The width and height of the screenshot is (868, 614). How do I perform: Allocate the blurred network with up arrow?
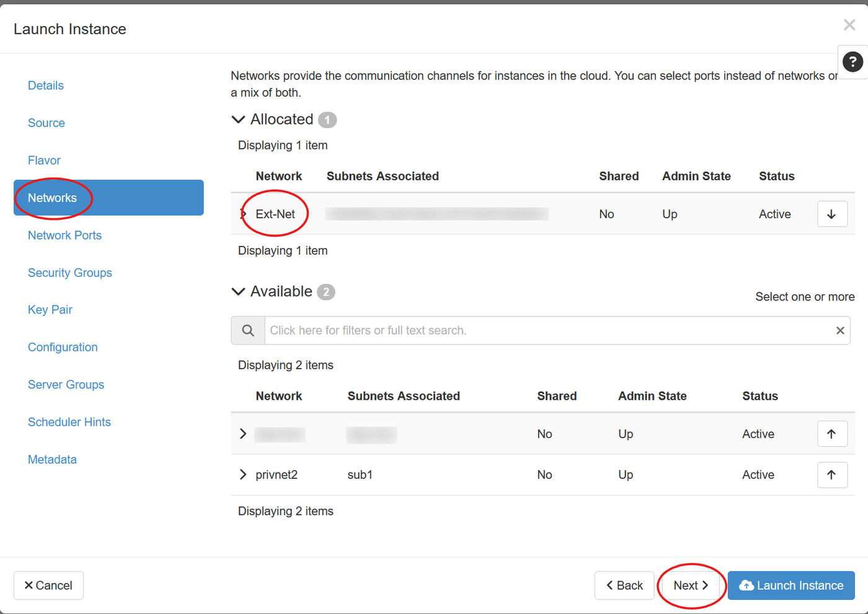coord(832,434)
